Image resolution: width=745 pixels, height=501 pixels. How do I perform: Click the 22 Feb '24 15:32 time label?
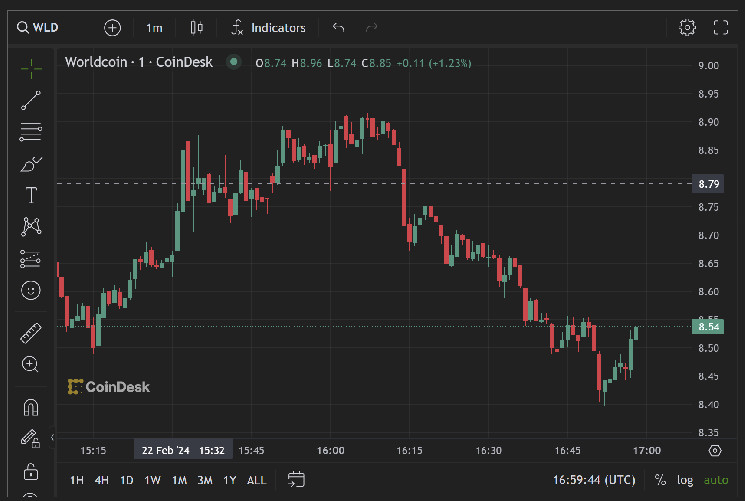click(x=183, y=450)
